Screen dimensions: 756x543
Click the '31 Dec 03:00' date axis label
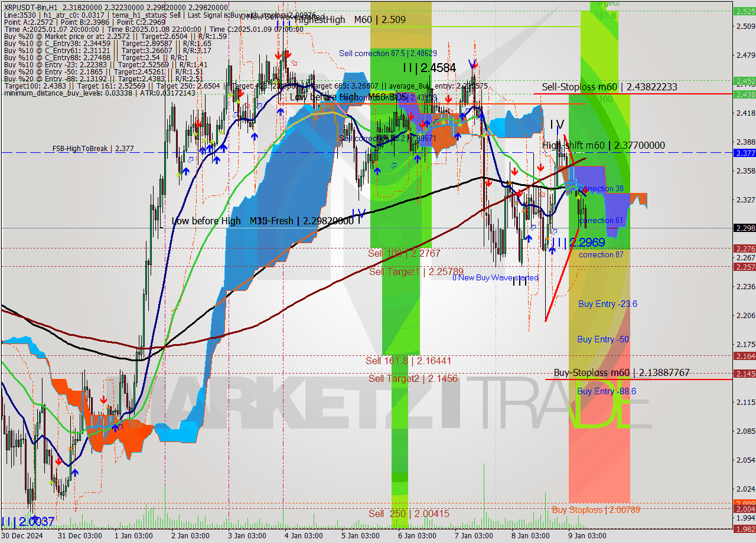pyautogui.click(x=79, y=536)
